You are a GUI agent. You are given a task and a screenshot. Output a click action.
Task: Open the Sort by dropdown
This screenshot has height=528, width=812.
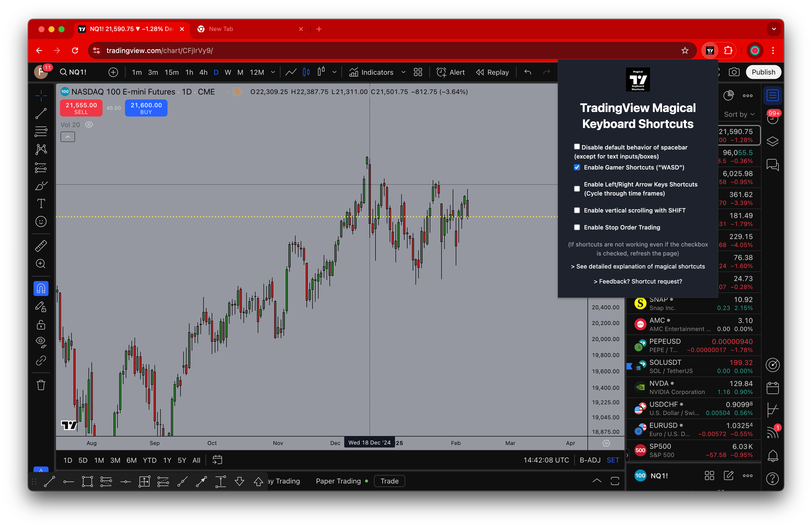point(739,114)
